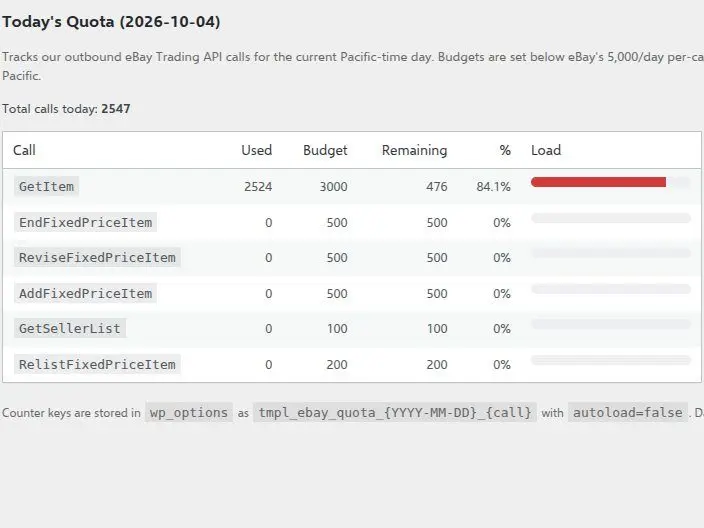This screenshot has width=704, height=528.
Task: Click GetItem used value 2524
Action: click(258, 187)
